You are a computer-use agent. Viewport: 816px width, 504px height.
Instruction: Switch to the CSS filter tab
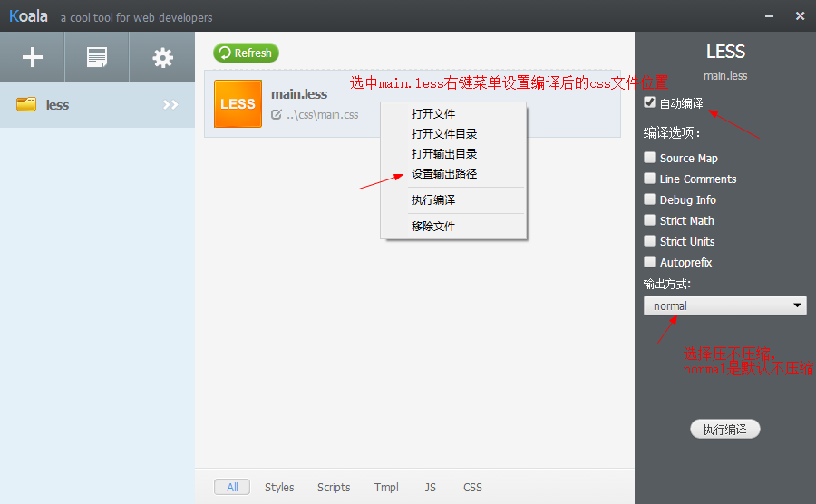[x=472, y=488]
